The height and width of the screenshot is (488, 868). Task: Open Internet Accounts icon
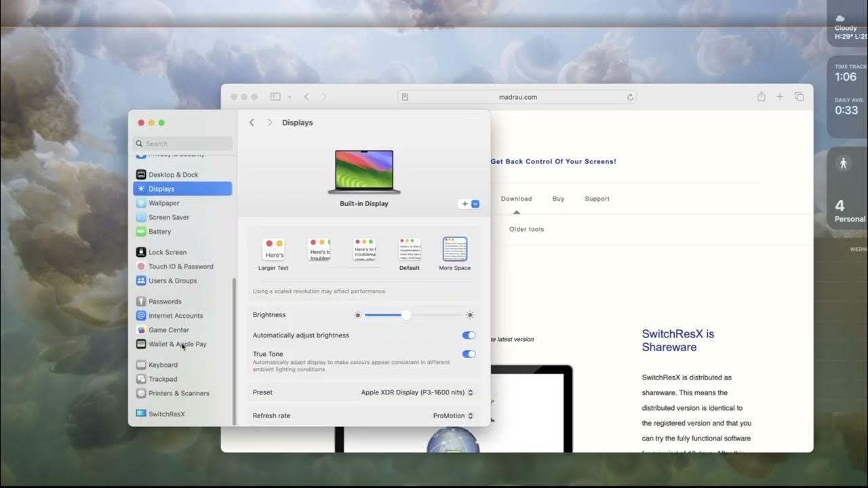141,316
